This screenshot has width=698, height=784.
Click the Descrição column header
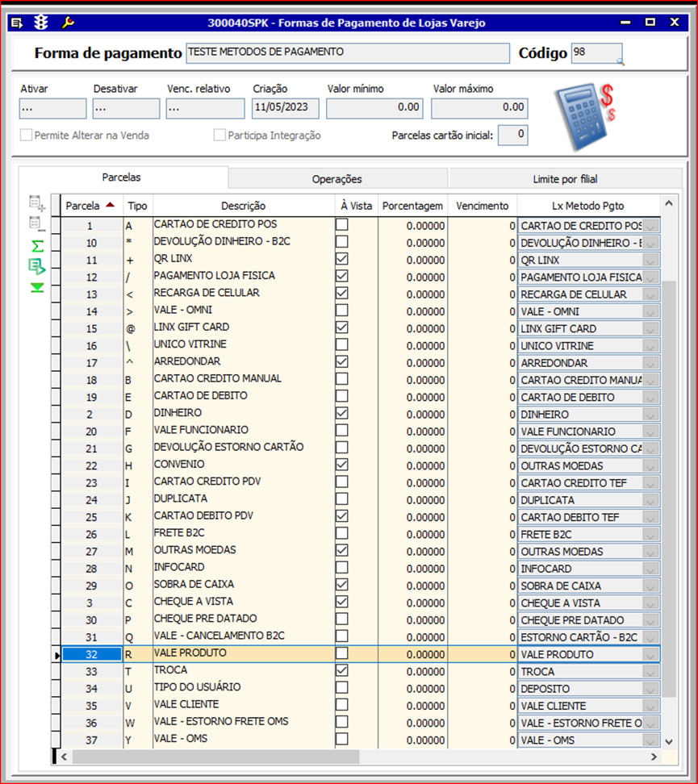(x=243, y=206)
